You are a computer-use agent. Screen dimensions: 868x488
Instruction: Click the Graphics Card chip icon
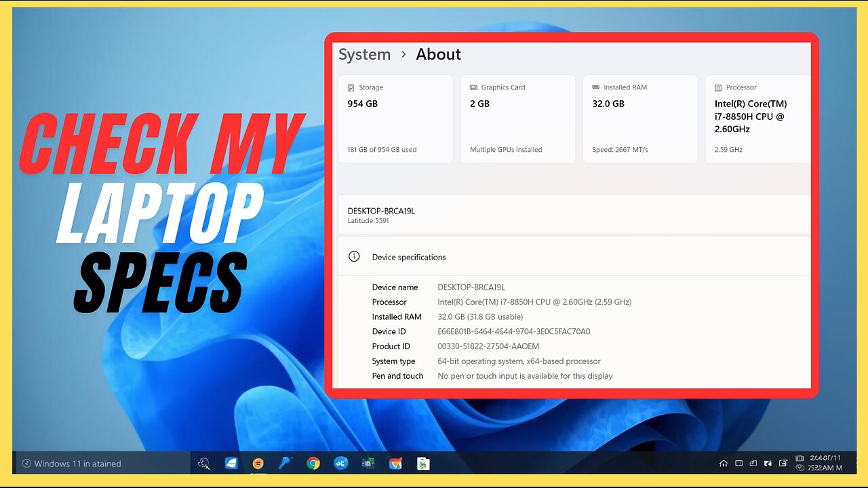[x=473, y=87]
